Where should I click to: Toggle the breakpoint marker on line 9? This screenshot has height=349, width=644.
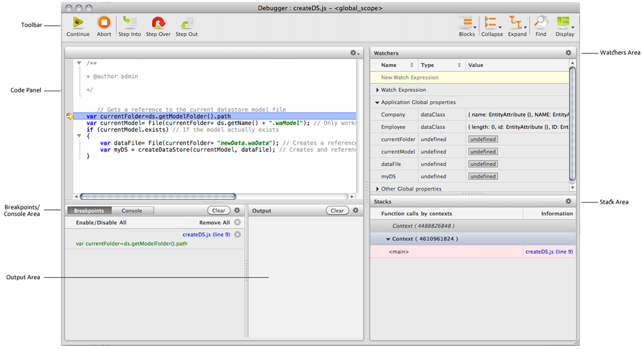pyautogui.click(x=69, y=116)
